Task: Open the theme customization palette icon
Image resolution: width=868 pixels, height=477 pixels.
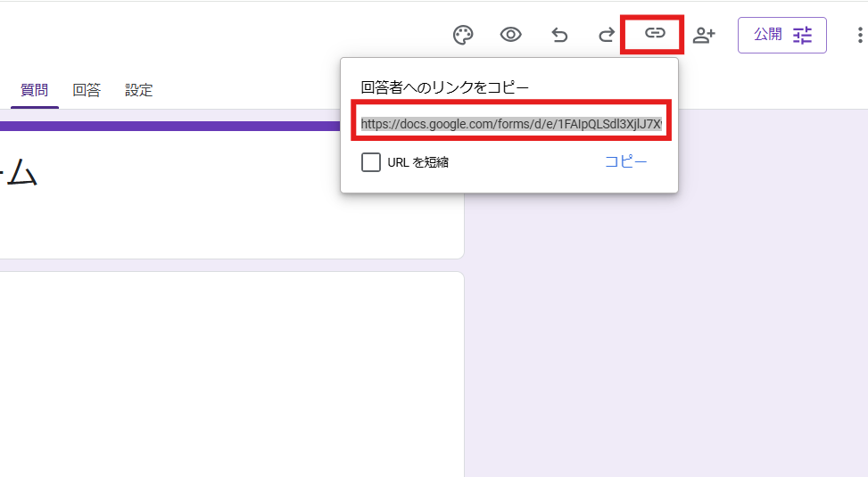Action: 463,35
